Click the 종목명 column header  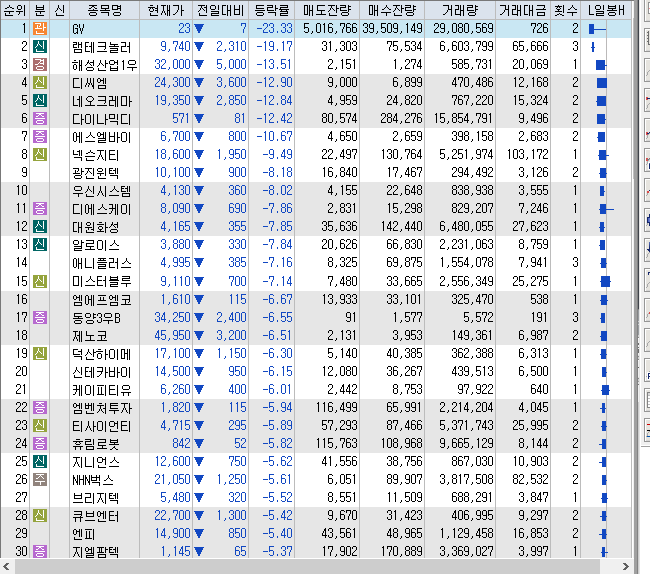104,10
